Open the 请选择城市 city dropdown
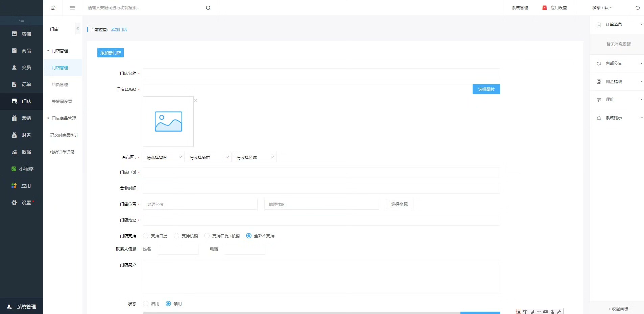Image resolution: width=644 pixels, height=314 pixels. click(209, 157)
